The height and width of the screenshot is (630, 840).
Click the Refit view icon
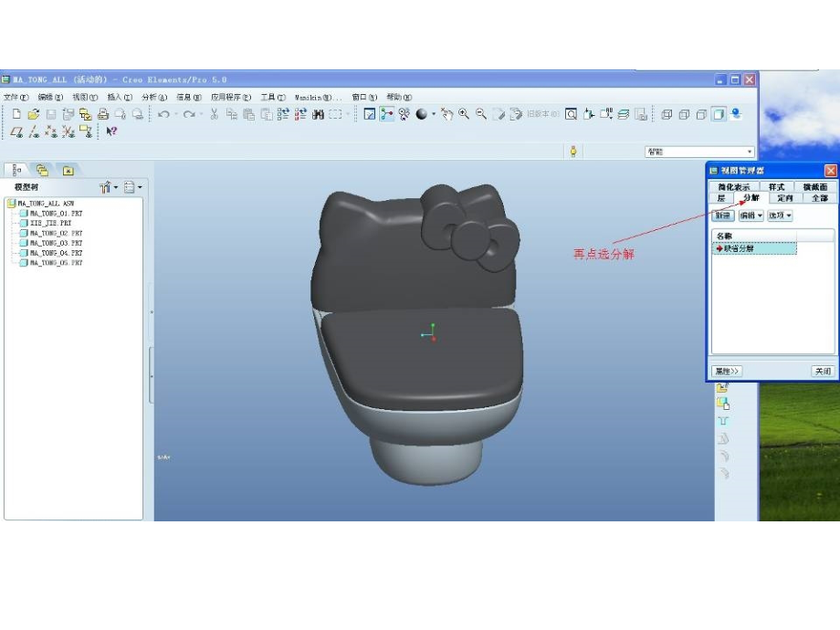click(571, 114)
